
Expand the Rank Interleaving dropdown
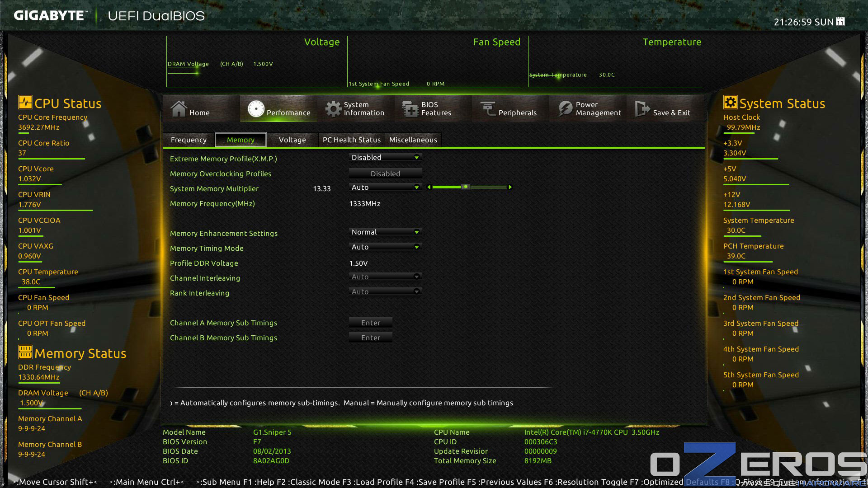[x=385, y=291]
